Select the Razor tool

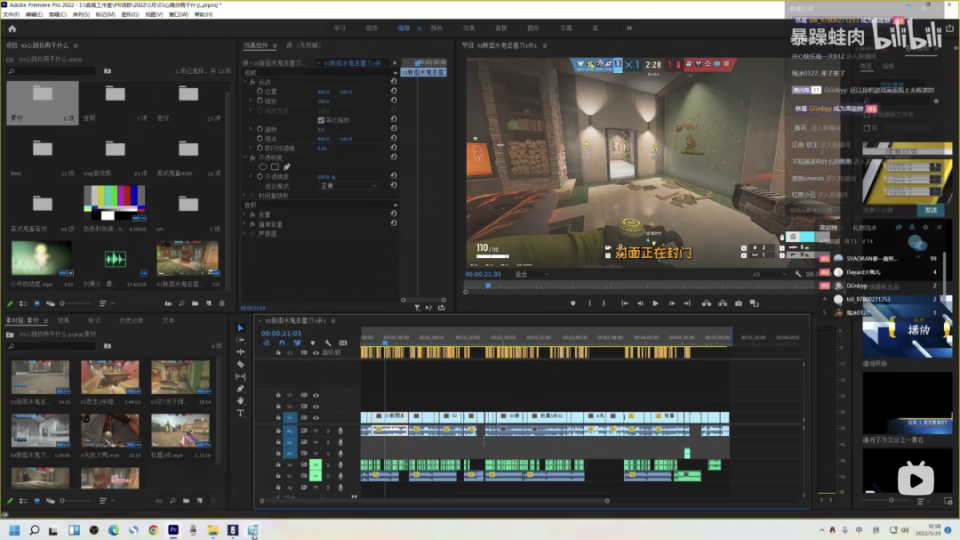(241, 364)
